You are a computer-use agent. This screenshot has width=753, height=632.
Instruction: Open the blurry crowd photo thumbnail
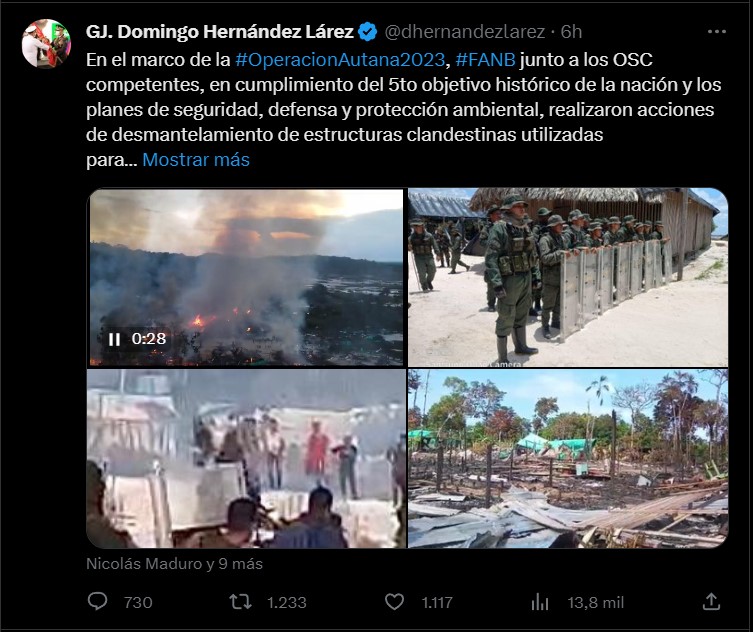pyautogui.click(x=246, y=458)
